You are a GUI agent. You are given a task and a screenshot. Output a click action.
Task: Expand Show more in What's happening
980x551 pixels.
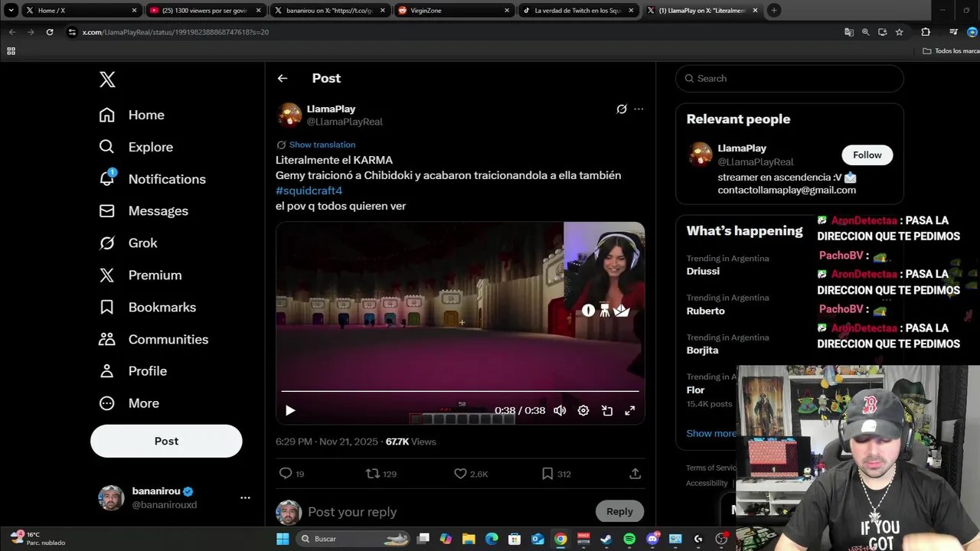[x=711, y=433]
